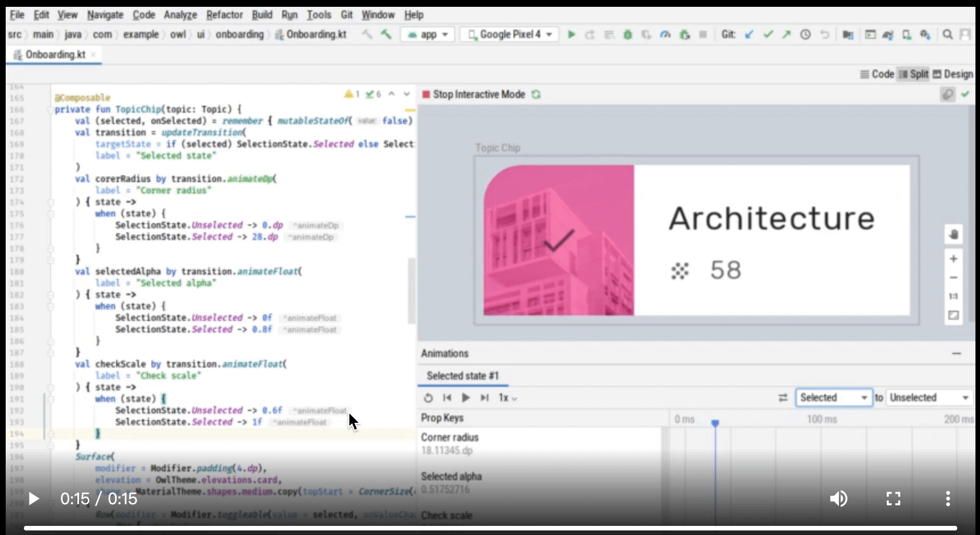Click the Corner radius property row
Image resolution: width=980 pixels, height=535 pixels.
pos(541,444)
